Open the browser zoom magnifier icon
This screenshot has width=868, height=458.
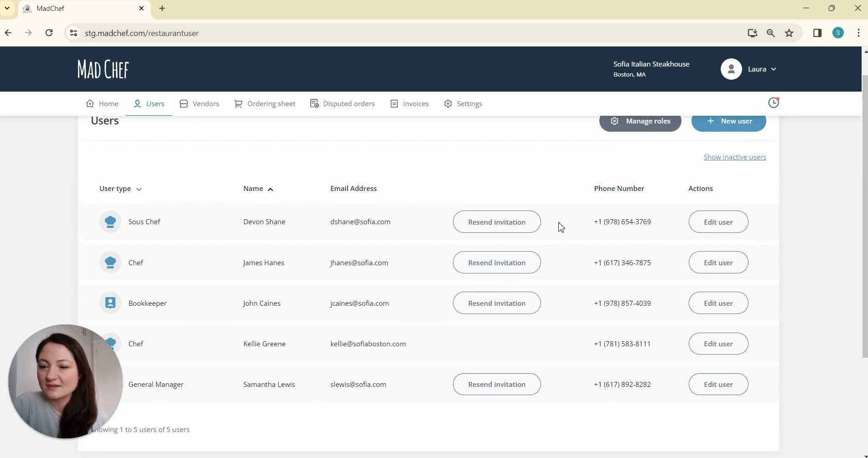pyautogui.click(x=771, y=33)
